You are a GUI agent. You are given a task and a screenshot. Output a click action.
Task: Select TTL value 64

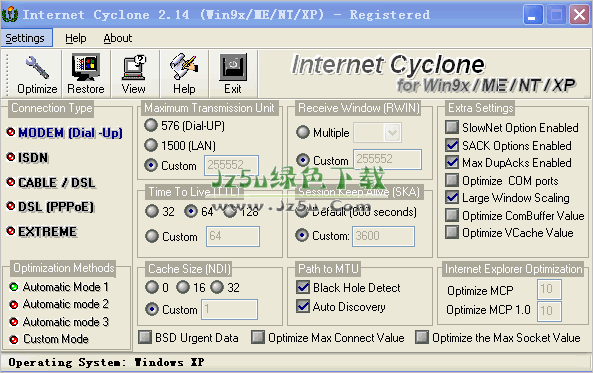pyautogui.click(x=191, y=211)
